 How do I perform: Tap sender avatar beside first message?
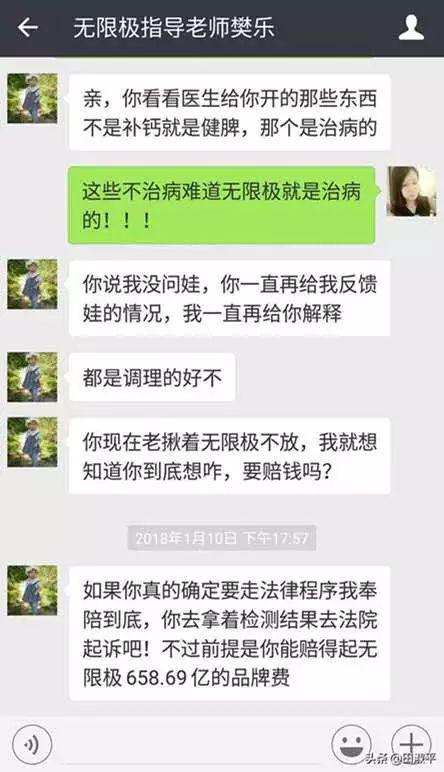pos(32,98)
